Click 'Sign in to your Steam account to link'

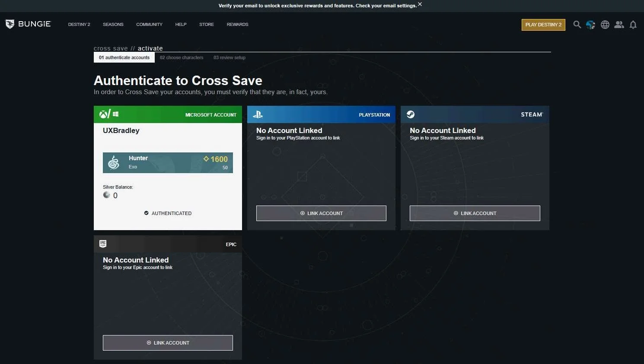(447, 138)
